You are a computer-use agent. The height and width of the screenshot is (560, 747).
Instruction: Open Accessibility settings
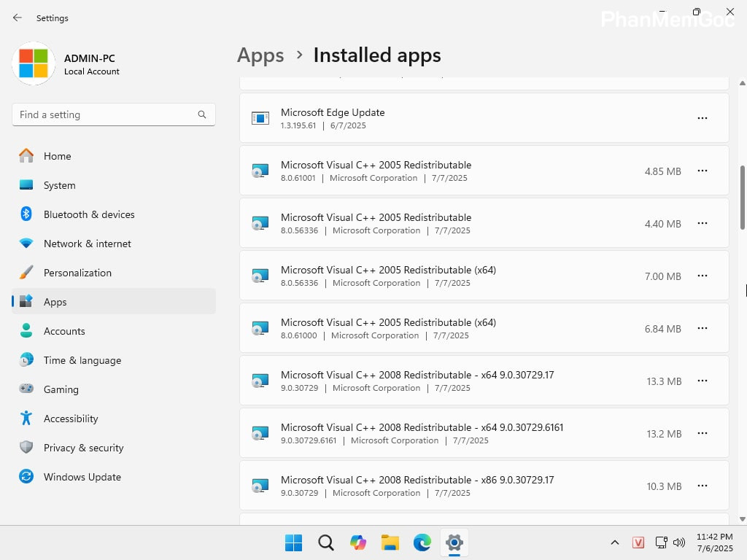coord(70,419)
